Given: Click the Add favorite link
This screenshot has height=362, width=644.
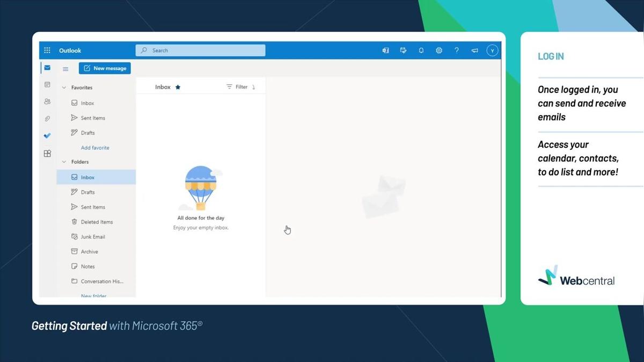Looking at the screenshot, I should (x=95, y=148).
